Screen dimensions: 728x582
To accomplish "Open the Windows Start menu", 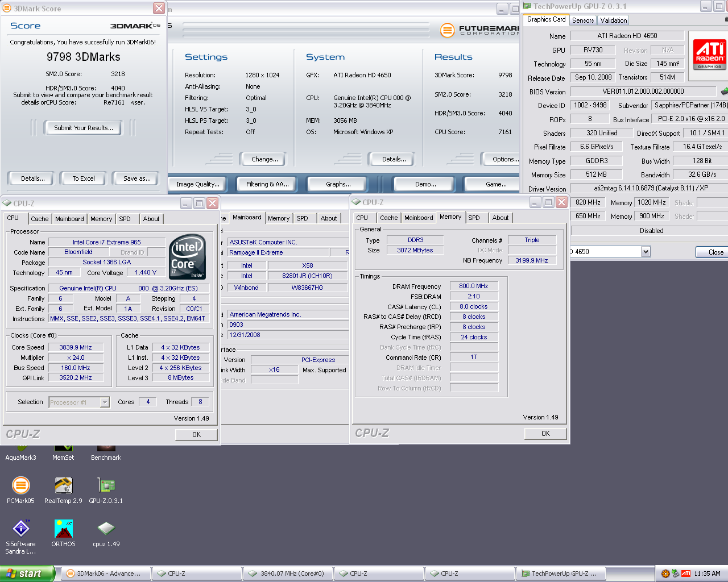I will [27, 573].
